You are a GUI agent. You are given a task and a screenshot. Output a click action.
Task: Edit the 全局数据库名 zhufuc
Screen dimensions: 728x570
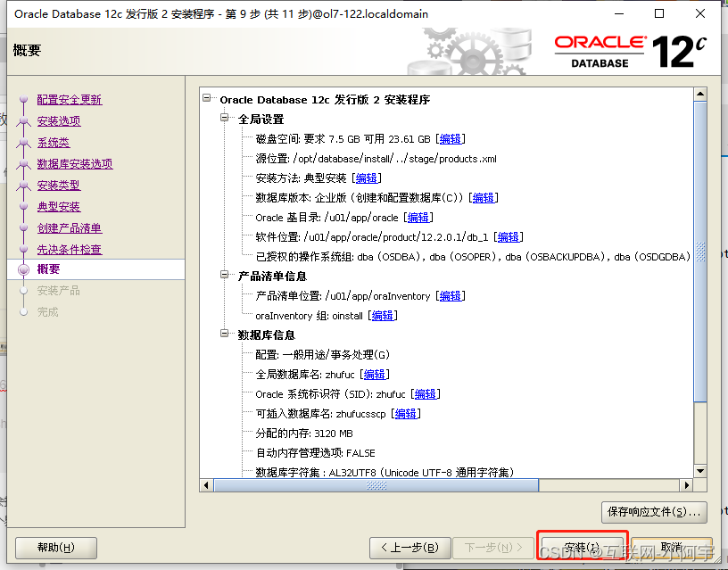[374, 374]
